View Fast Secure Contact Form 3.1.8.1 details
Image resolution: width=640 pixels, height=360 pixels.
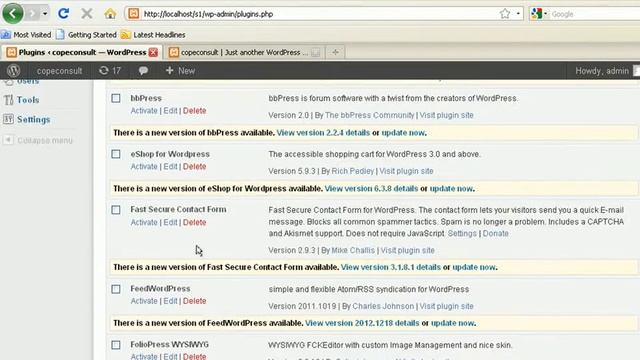coord(391,267)
